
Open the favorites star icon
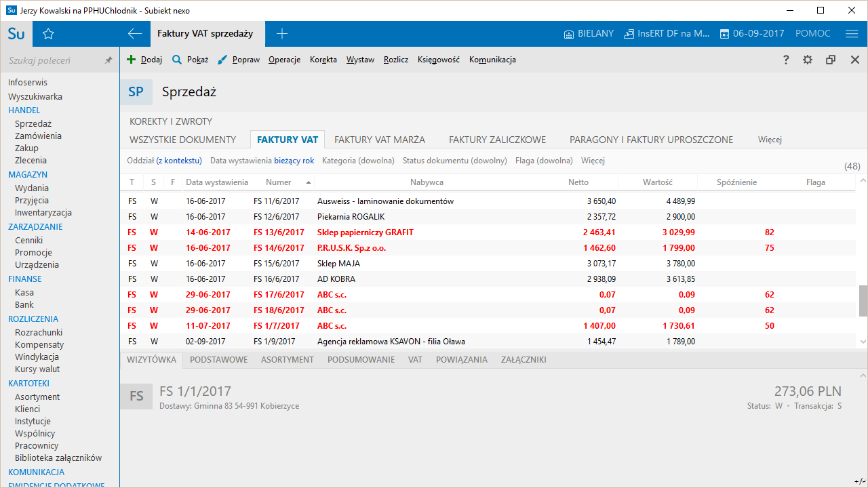point(48,34)
